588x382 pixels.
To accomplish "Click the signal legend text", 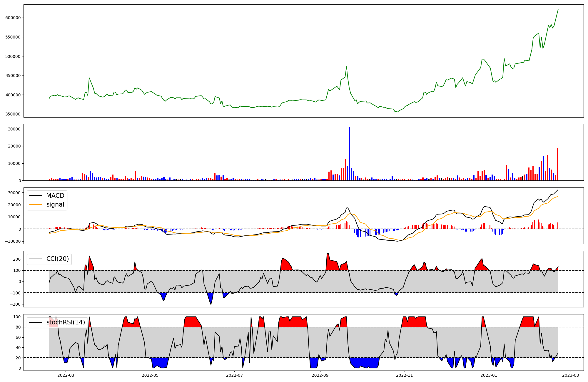I will tap(55, 205).
